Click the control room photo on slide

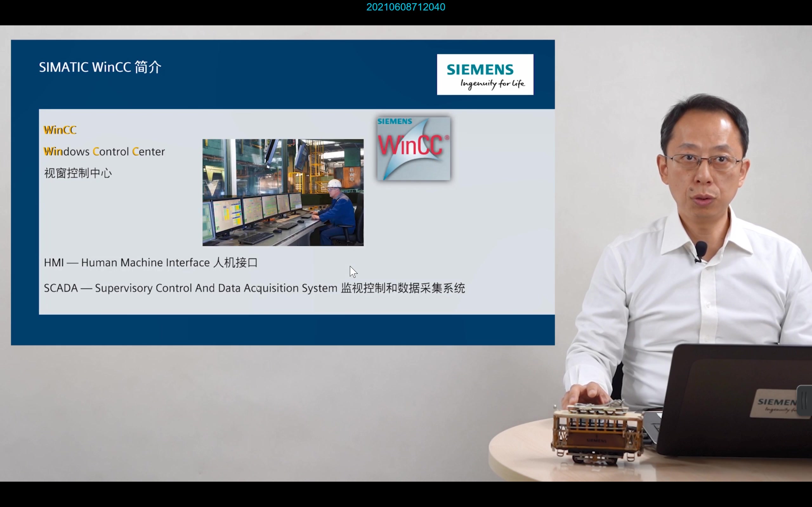[283, 192]
